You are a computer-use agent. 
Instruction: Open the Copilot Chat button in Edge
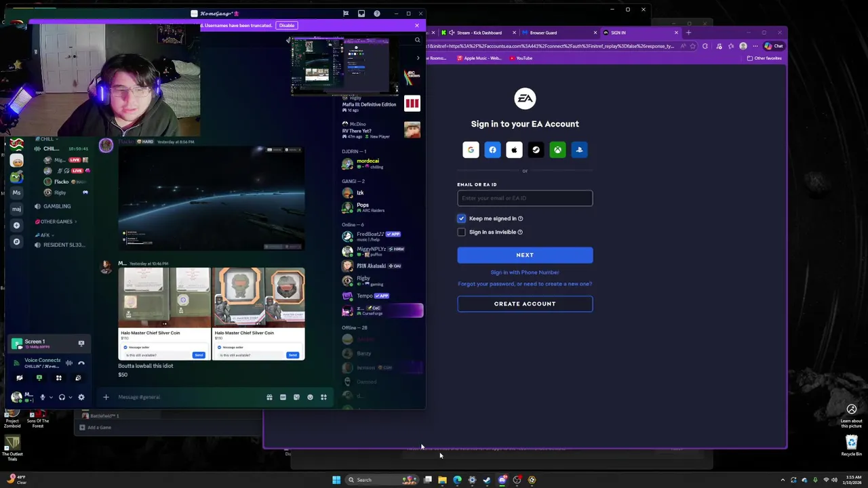pos(773,46)
